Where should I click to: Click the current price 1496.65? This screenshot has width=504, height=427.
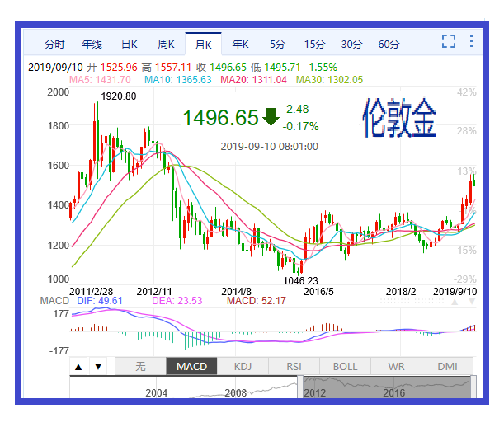(220, 117)
